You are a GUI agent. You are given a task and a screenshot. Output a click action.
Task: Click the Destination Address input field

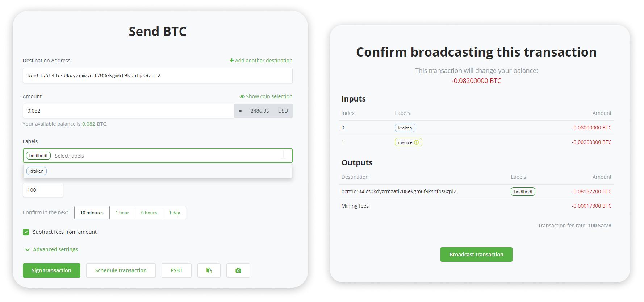click(158, 75)
